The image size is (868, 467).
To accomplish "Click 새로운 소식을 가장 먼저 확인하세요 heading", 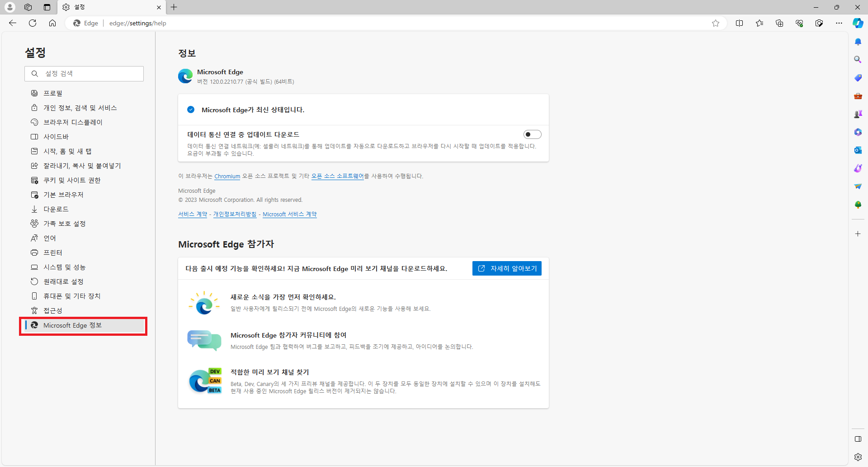I will coord(283,297).
